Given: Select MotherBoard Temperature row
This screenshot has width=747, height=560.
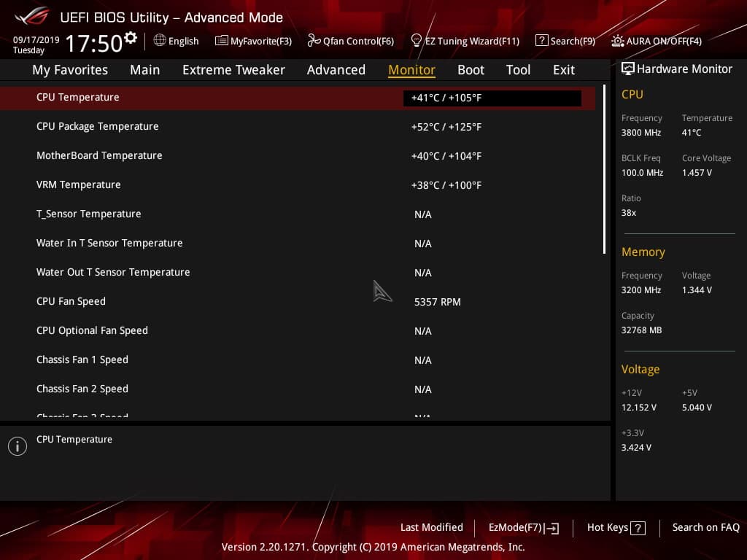Looking at the screenshot, I should tap(298, 156).
